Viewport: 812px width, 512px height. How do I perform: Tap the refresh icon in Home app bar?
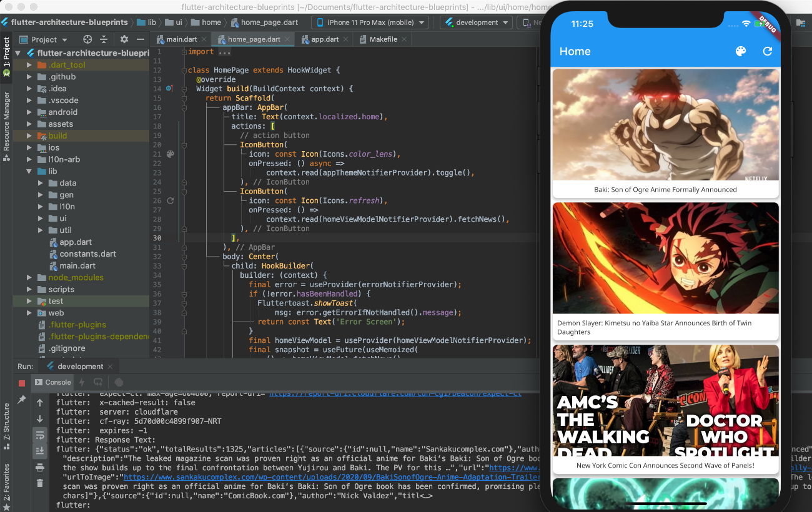point(768,51)
